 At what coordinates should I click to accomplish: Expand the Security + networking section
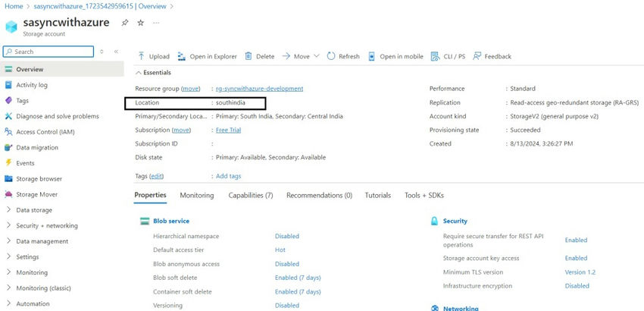8,225
